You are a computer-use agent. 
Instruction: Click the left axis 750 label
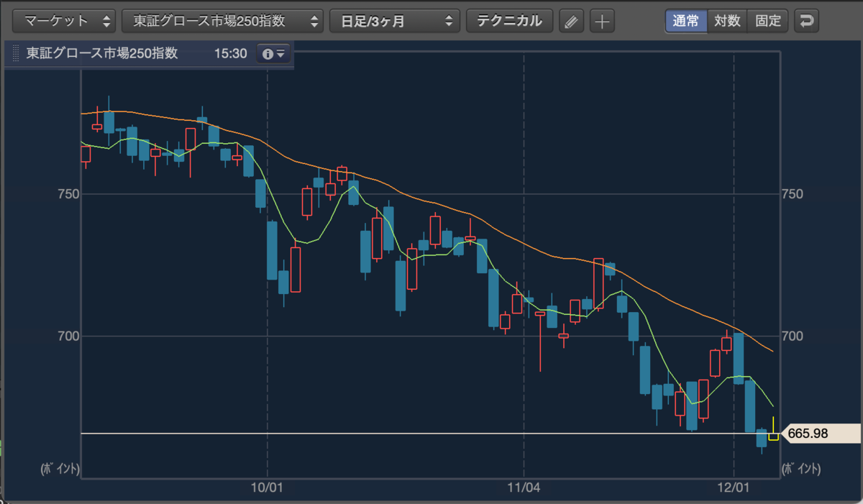click(68, 194)
